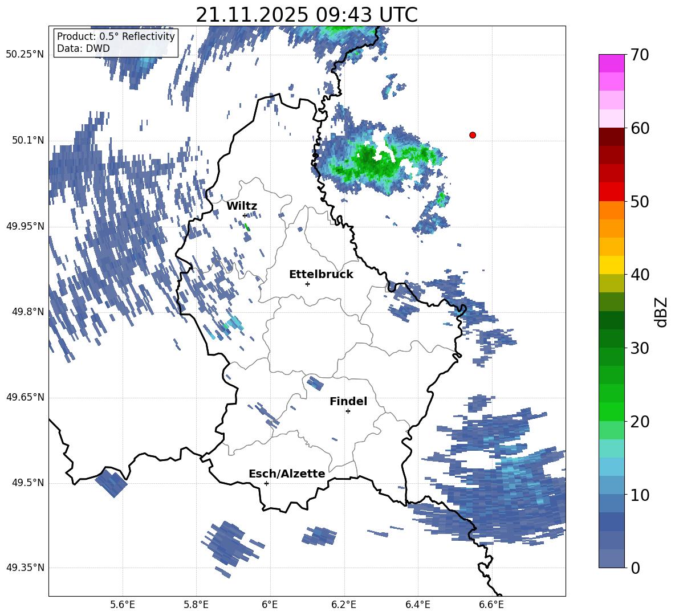The width and height of the screenshot is (675, 616).
Task: Click the dBZ colorbar axis title
Action: click(x=662, y=312)
